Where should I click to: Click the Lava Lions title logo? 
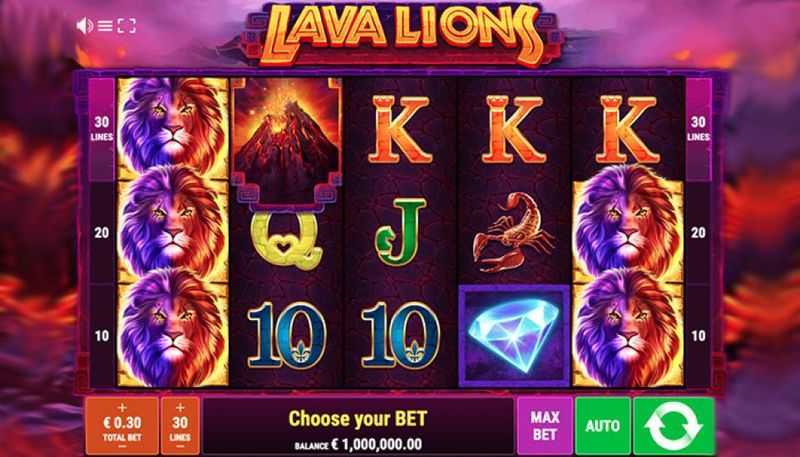401,34
